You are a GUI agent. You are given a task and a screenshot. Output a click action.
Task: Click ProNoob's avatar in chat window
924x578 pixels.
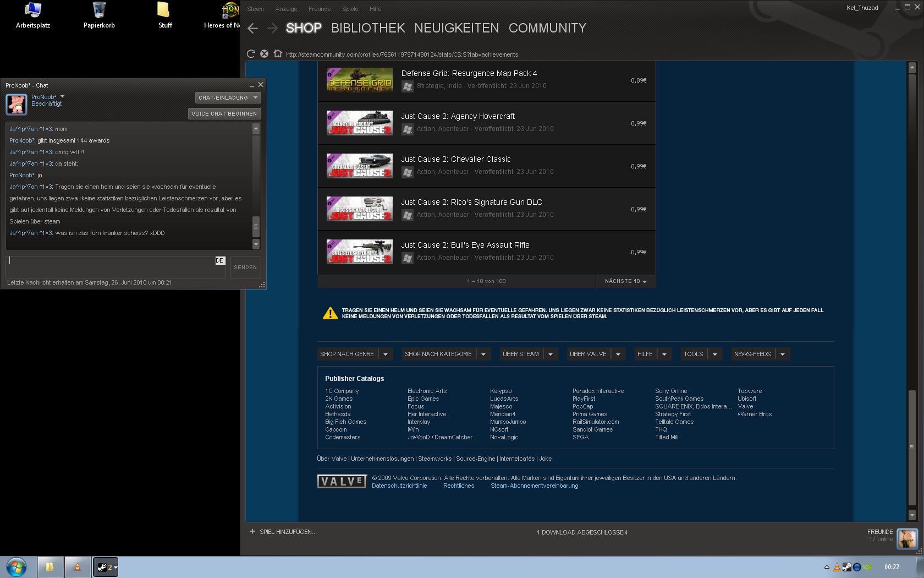[x=16, y=104]
